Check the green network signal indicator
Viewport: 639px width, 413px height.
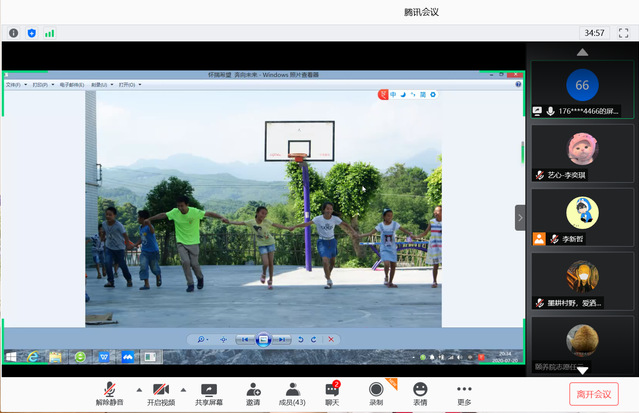click(49, 33)
